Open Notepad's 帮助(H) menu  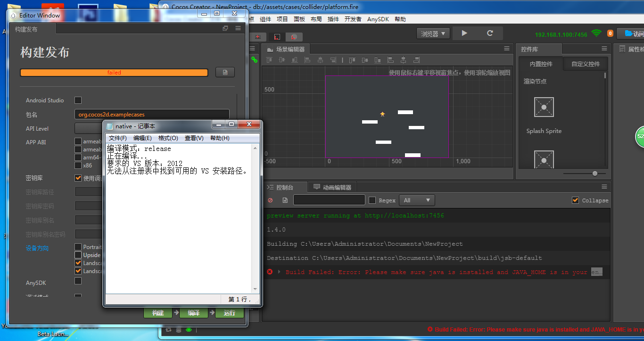[220, 138]
